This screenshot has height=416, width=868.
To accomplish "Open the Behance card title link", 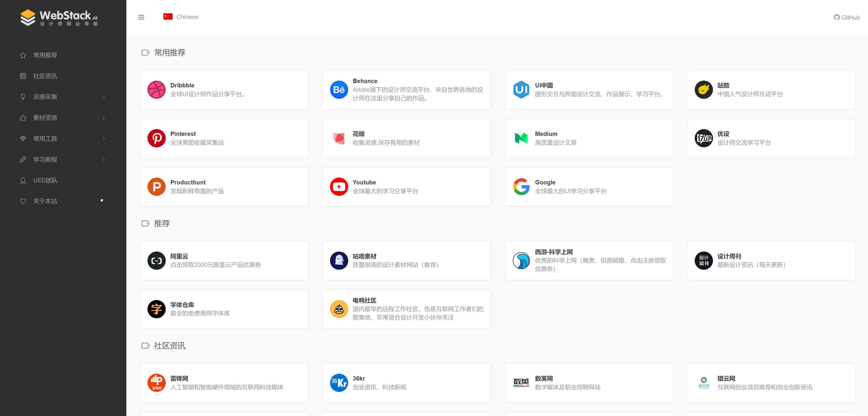I will [365, 81].
